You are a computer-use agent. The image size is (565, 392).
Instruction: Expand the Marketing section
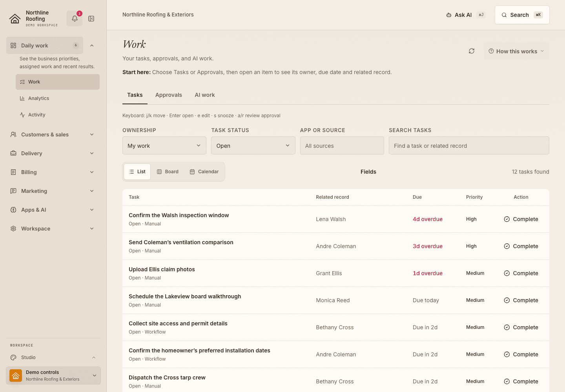point(53,191)
